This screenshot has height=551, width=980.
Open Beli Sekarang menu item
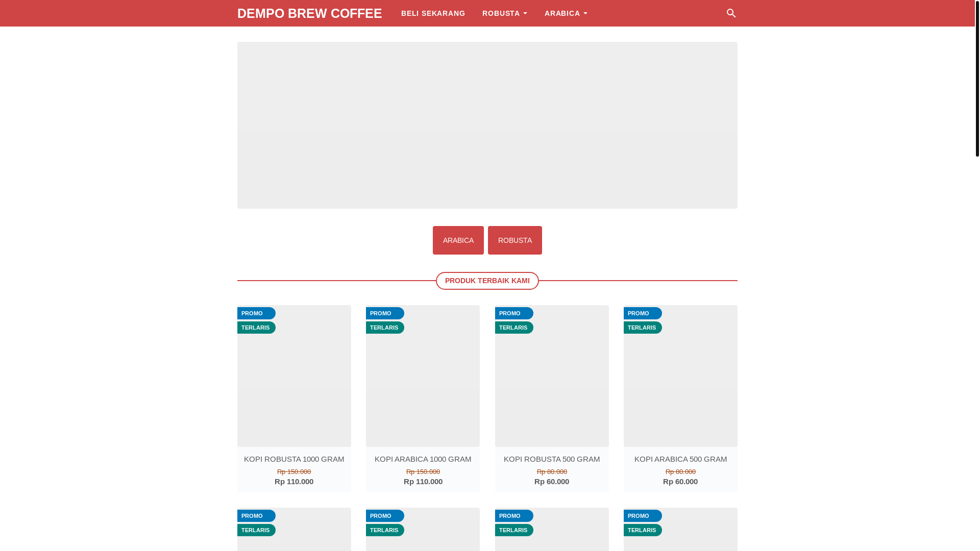(x=433, y=13)
